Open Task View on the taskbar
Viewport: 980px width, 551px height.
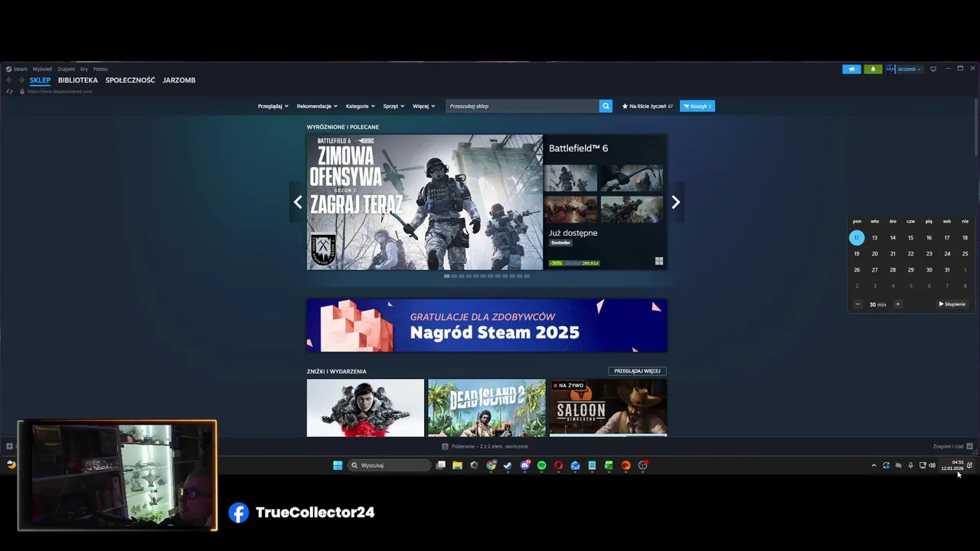tap(441, 465)
